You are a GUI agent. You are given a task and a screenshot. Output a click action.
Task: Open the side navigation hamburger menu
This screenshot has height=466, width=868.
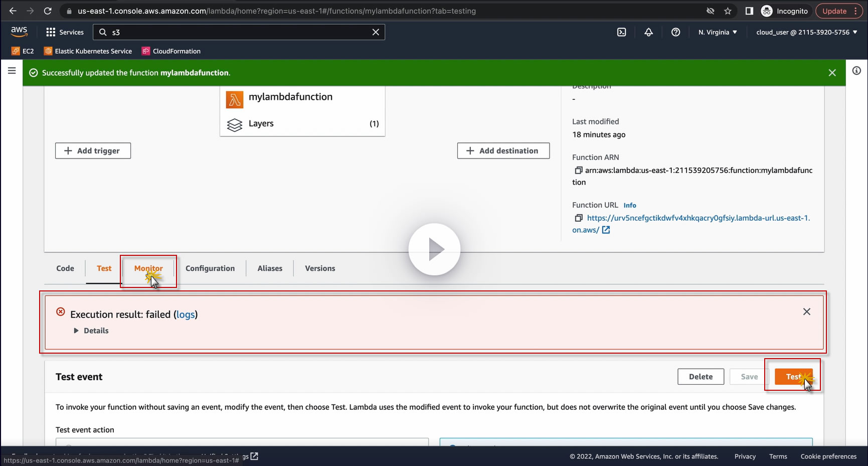(x=12, y=71)
